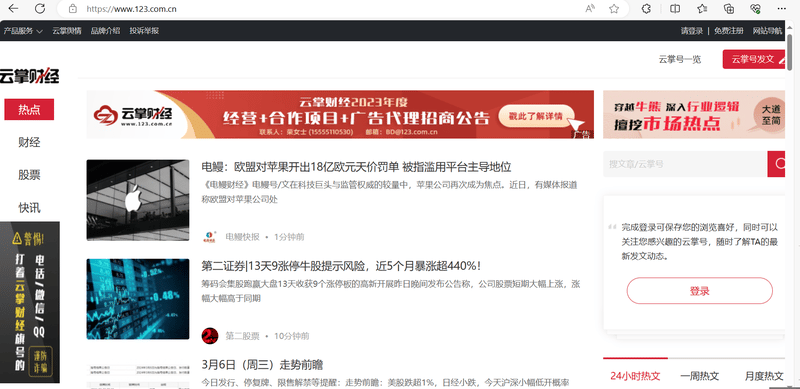Select the 股票 sidebar category
Image resolution: width=800 pixels, height=389 pixels.
click(x=29, y=175)
